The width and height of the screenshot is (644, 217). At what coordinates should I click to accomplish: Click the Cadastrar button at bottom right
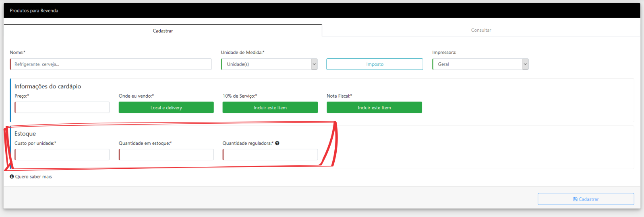(x=586, y=199)
